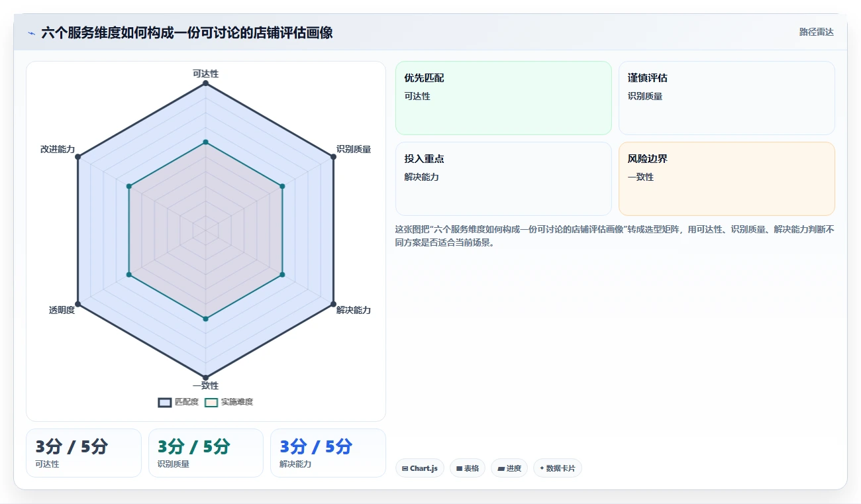This screenshot has width=861, height=504.
Task: Select the 表格 tag chip
Action: tap(468, 468)
